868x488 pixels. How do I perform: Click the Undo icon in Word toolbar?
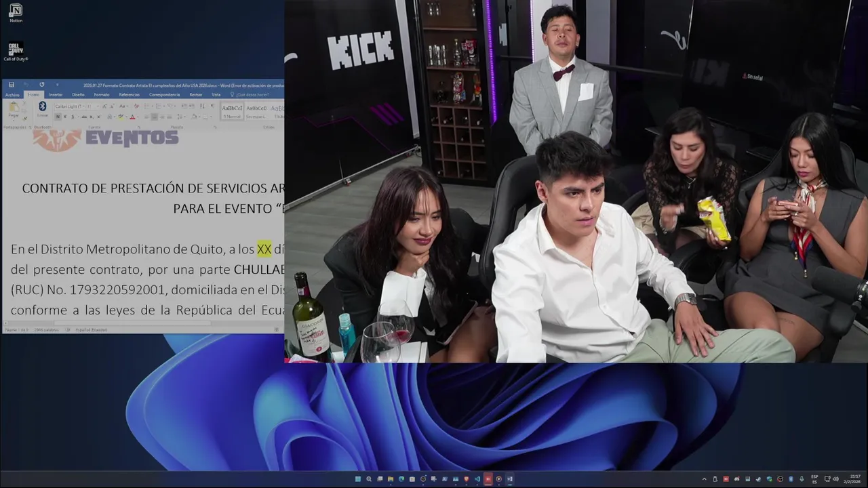click(x=26, y=85)
